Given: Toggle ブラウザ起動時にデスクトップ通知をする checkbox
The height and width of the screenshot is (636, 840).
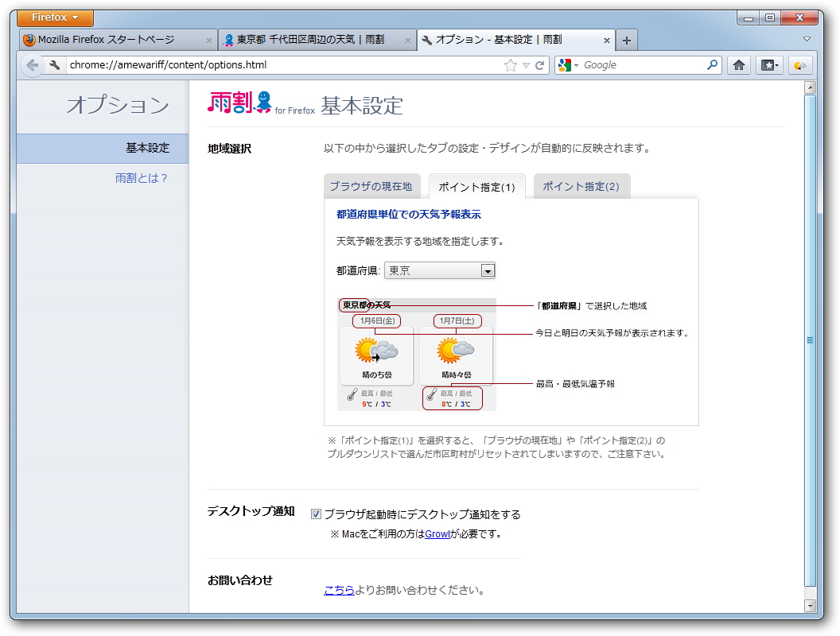Looking at the screenshot, I should 316,514.
